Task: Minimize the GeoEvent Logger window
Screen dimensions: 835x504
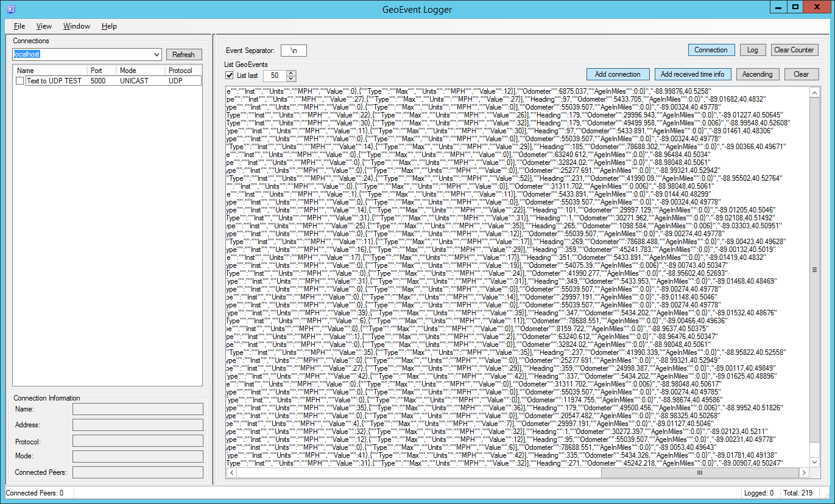Action: (778, 7)
